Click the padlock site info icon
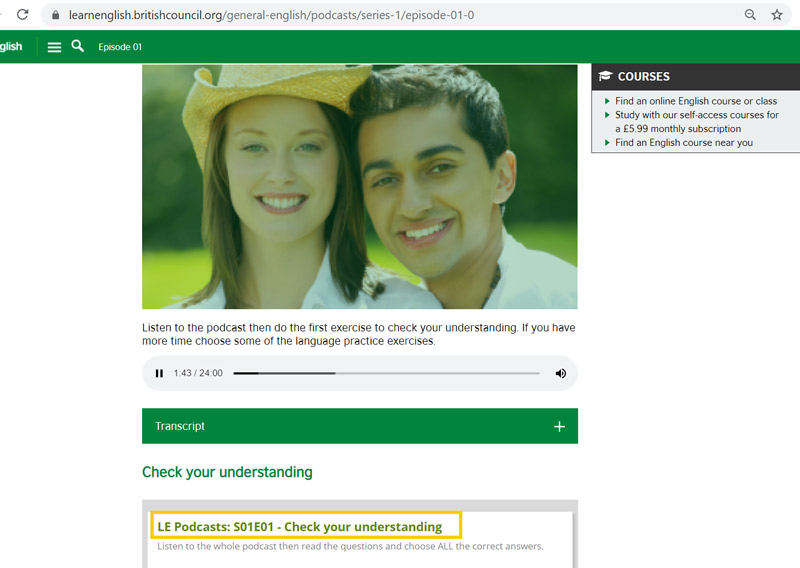Screen dimensions: 800x568 click(55, 15)
